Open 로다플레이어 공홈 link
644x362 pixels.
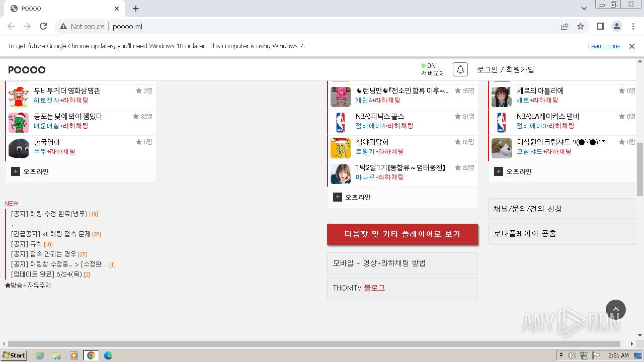click(562, 234)
